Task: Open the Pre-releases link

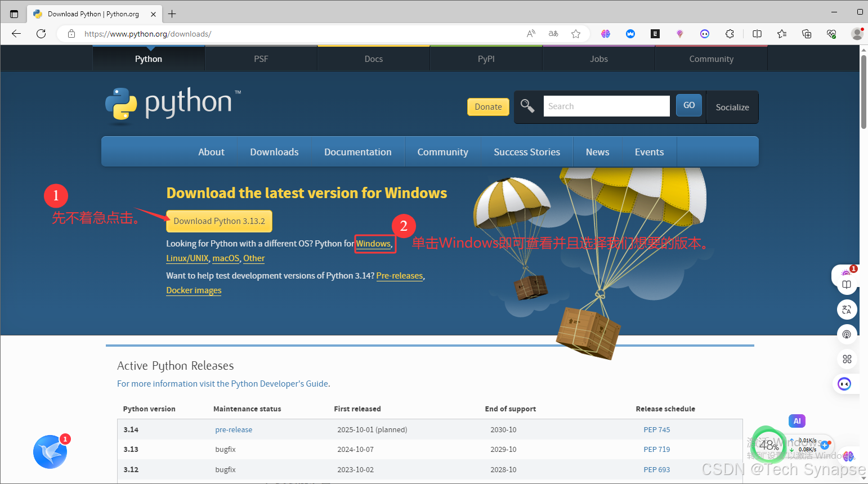Action: pyautogui.click(x=400, y=276)
